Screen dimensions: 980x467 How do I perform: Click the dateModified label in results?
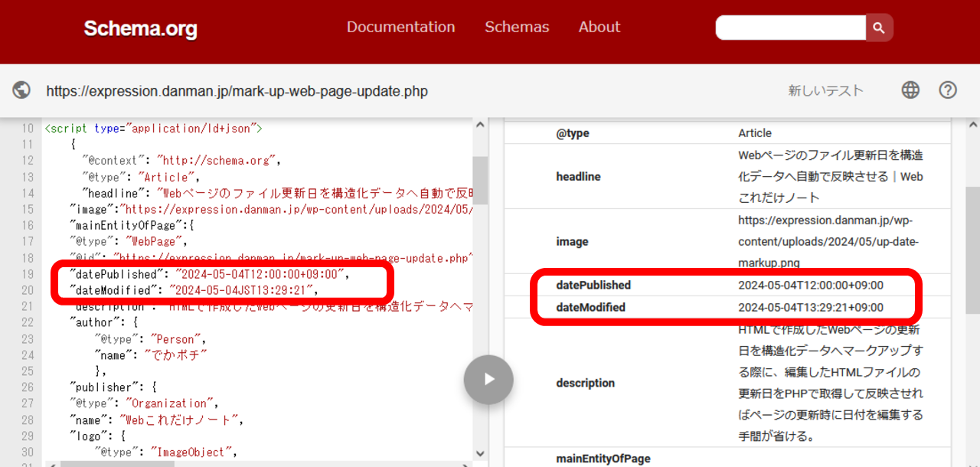tap(590, 307)
